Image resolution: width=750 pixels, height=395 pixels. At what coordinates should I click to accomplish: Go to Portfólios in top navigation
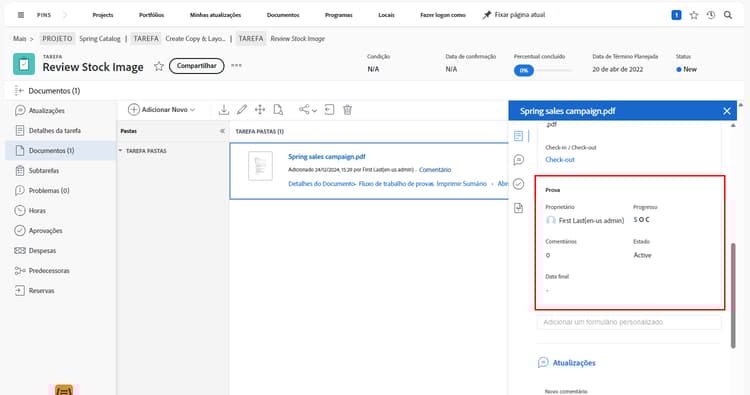[151, 15]
